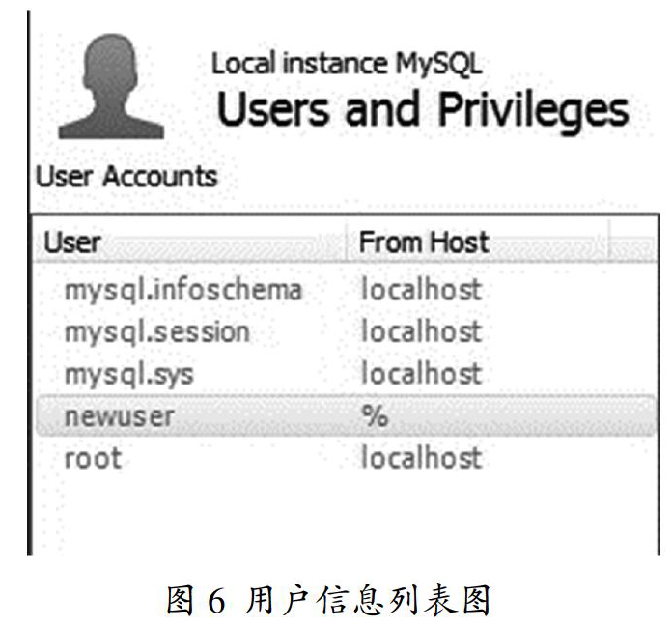Select the root user account
672x627 pixels.
tap(346, 458)
